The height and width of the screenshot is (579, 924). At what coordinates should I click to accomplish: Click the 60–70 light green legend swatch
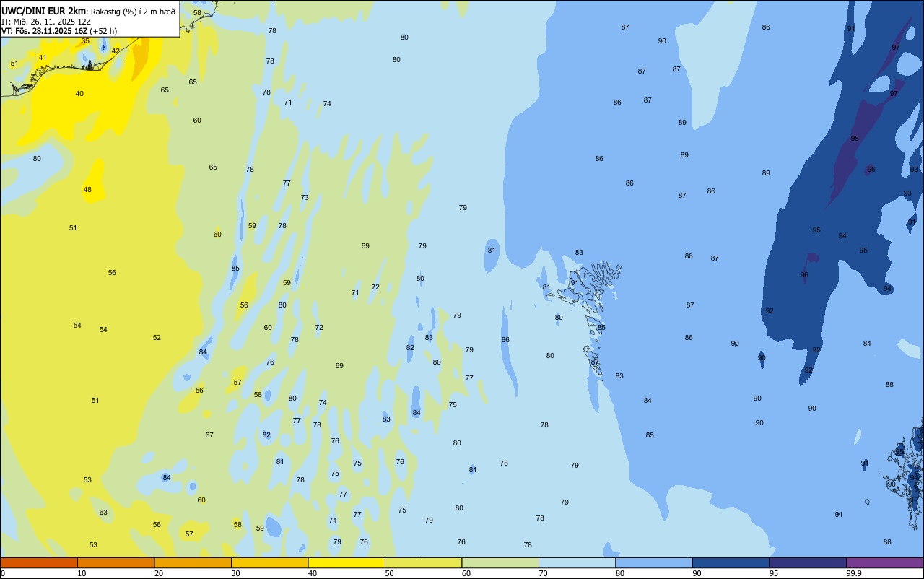point(500,562)
